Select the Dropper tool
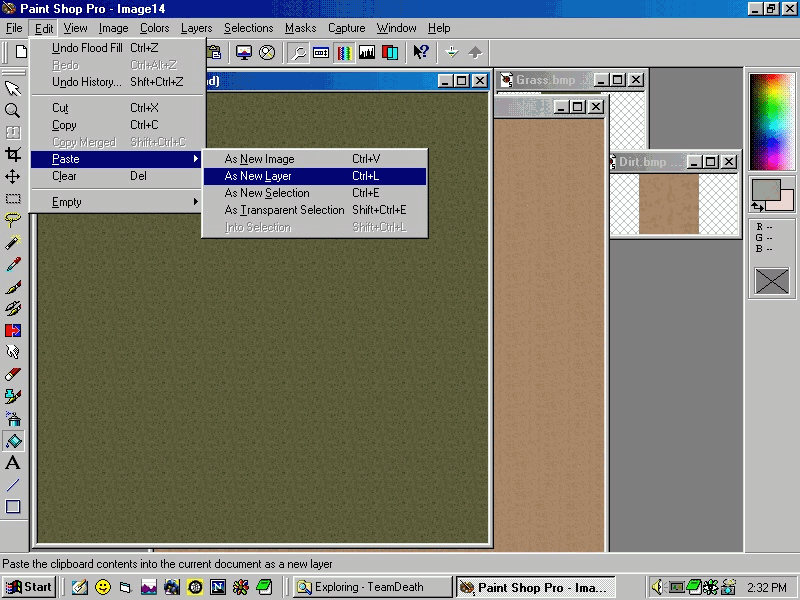The image size is (800, 600). point(13,264)
